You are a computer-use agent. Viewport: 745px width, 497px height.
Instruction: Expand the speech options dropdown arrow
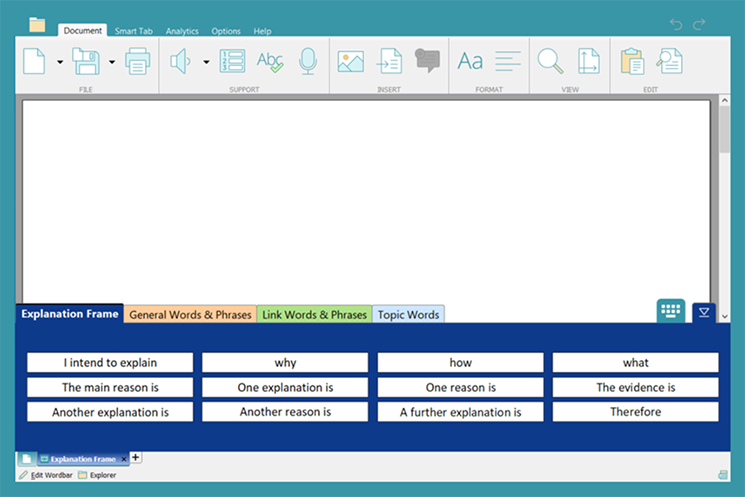[206, 62]
